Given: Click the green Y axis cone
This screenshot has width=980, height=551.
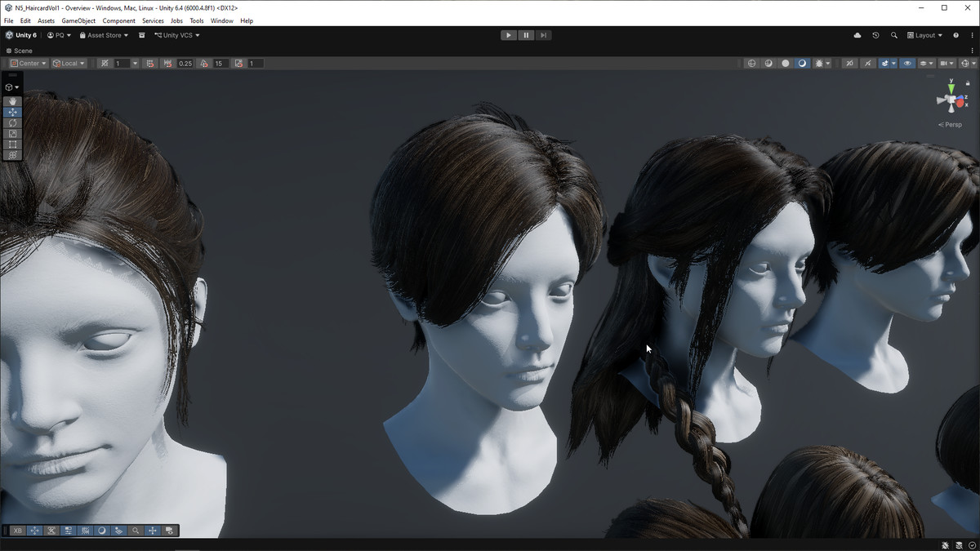Looking at the screenshot, I should pyautogui.click(x=951, y=88).
